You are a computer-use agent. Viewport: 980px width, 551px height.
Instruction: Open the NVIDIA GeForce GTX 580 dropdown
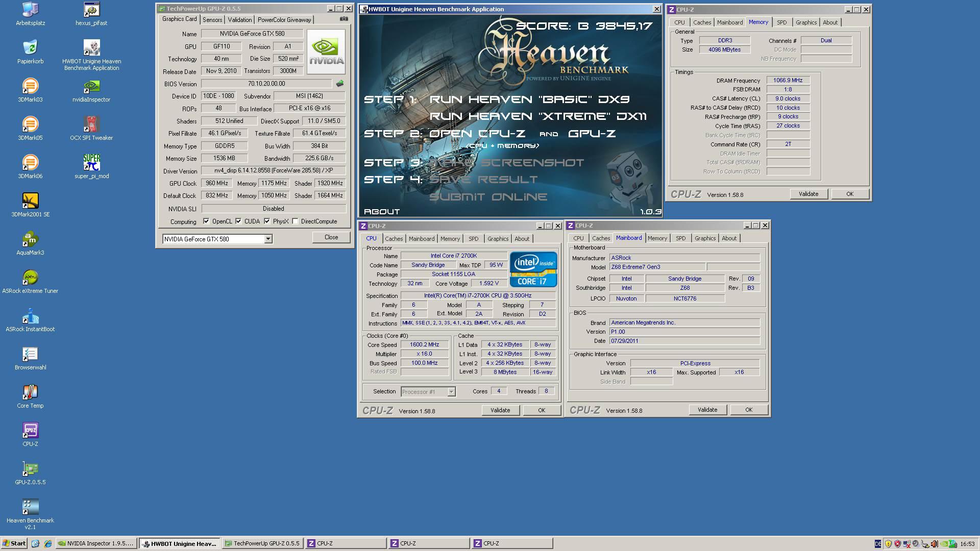tap(268, 239)
